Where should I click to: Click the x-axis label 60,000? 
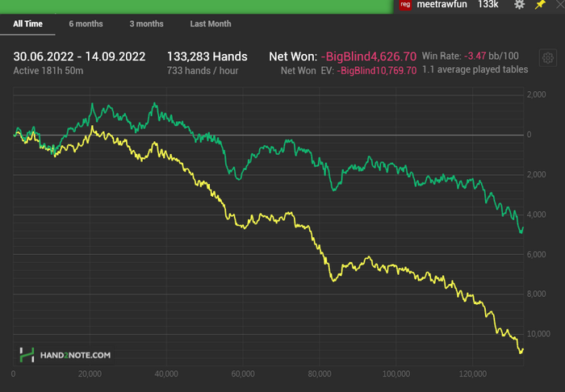(x=243, y=374)
